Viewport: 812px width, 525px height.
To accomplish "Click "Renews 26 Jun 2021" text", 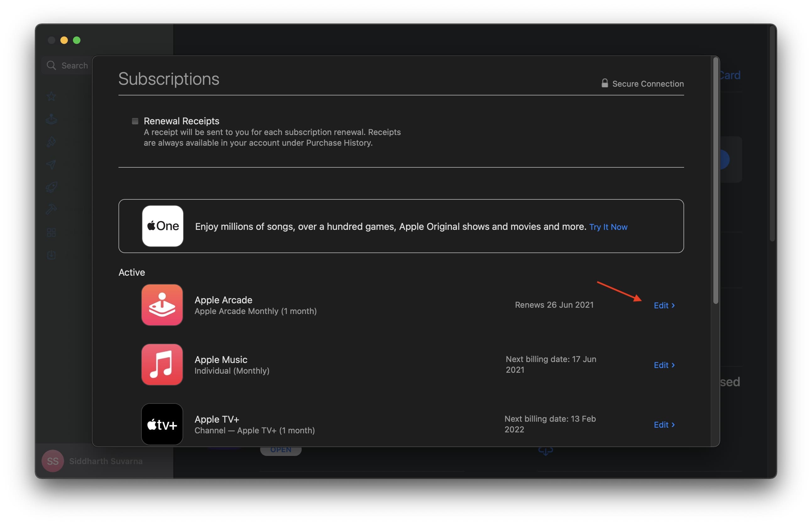I will [x=554, y=305].
